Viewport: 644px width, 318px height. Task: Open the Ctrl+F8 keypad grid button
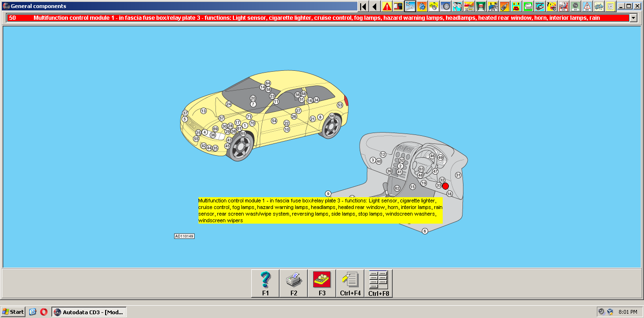pyautogui.click(x=379, y=284)
